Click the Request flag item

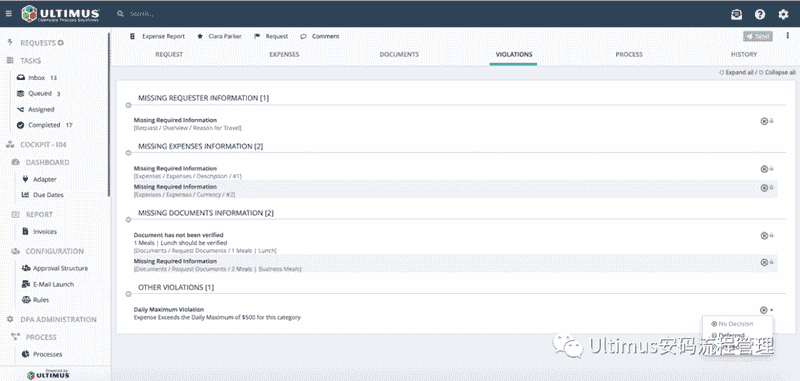click(271, 36)
